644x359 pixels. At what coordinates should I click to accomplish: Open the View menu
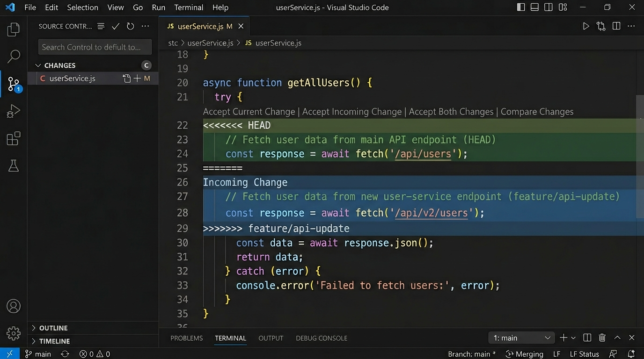(x=116, y=7)
